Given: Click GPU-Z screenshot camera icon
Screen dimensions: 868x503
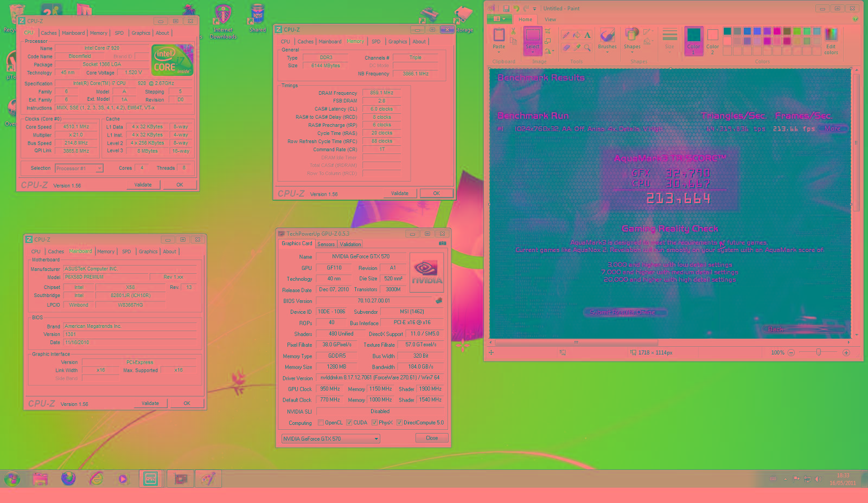Looking at the screenshot, I should tap(443, 243).
